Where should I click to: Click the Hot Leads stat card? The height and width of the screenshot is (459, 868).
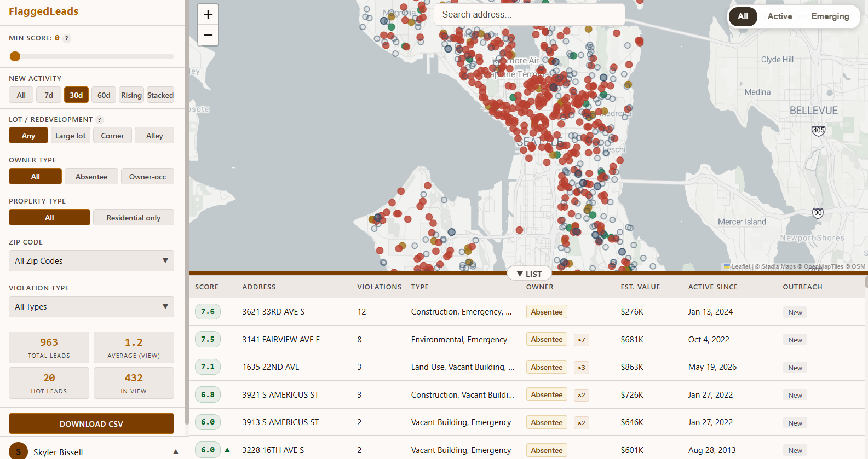click(x=49, y=383)
